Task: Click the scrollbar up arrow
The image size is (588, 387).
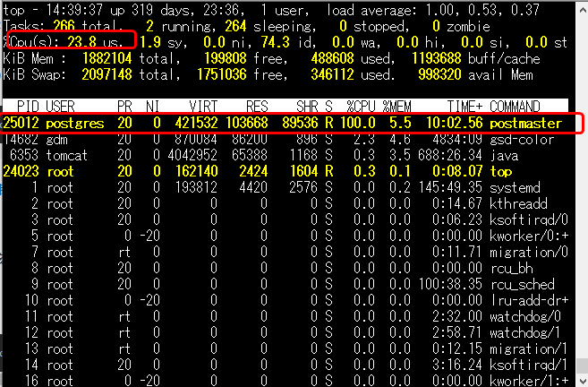Action: click(x=583, y=10)
